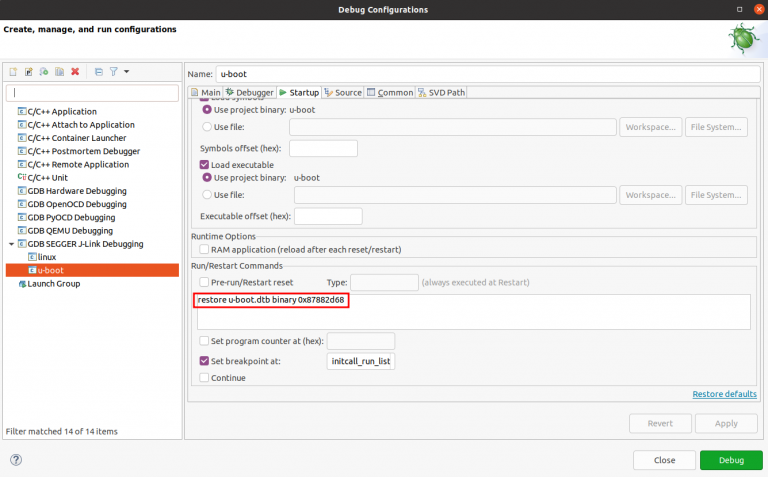Select the linux configuration in tree

47,257
